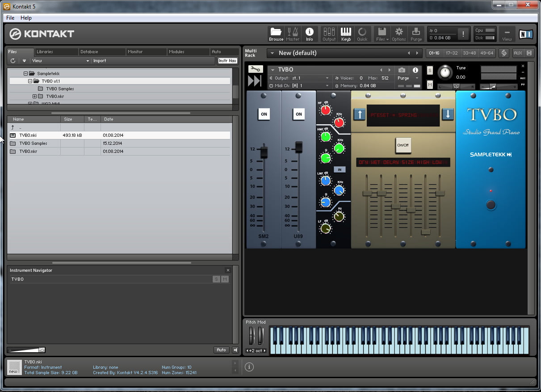The height and width of the screenshot is (392, 541).
Task: Click the Import button
Action: coord(100,61)
